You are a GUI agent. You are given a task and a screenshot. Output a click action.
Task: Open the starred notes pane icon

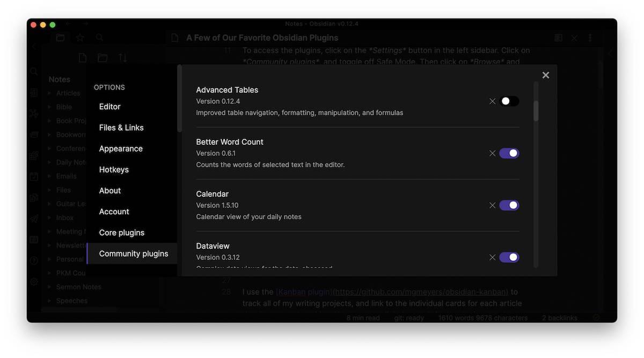[80, 38]
